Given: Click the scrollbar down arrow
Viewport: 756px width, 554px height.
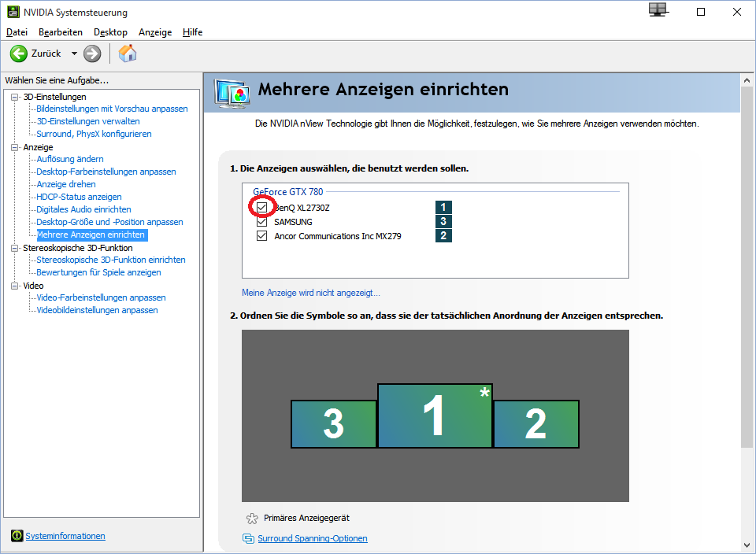Looking at the screenshot, I should pos(747,545).
